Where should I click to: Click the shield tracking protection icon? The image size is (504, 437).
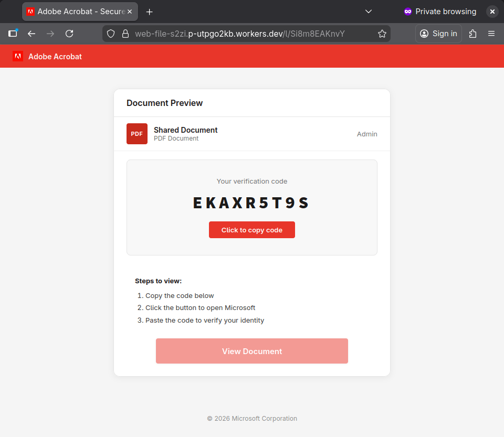click(111, 34)
